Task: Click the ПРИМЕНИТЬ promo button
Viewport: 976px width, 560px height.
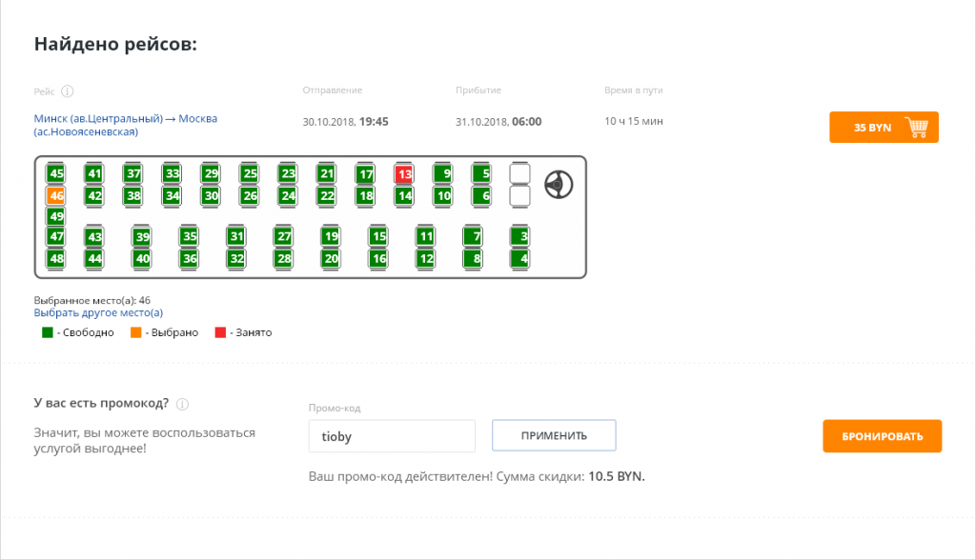Action: pyautogui.click(x=554, y=435)
